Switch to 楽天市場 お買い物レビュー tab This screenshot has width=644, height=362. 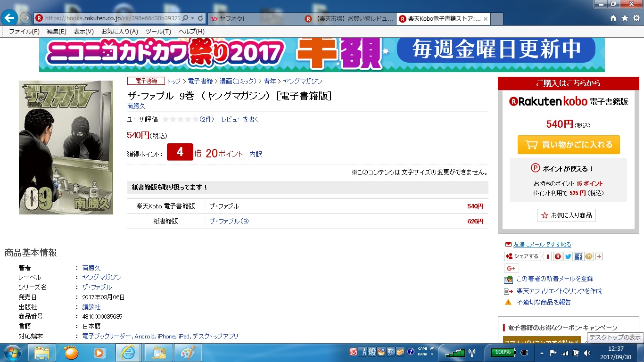tap(349, 19)
